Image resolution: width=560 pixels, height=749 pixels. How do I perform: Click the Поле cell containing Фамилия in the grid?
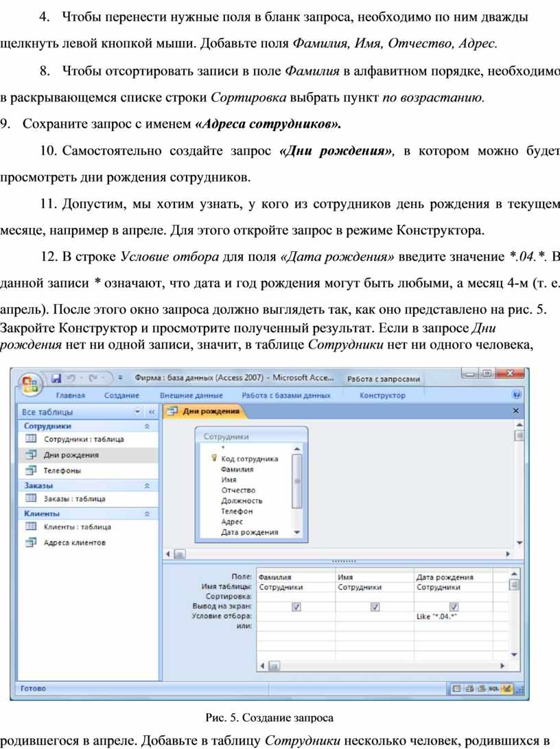tap(296, 577)
